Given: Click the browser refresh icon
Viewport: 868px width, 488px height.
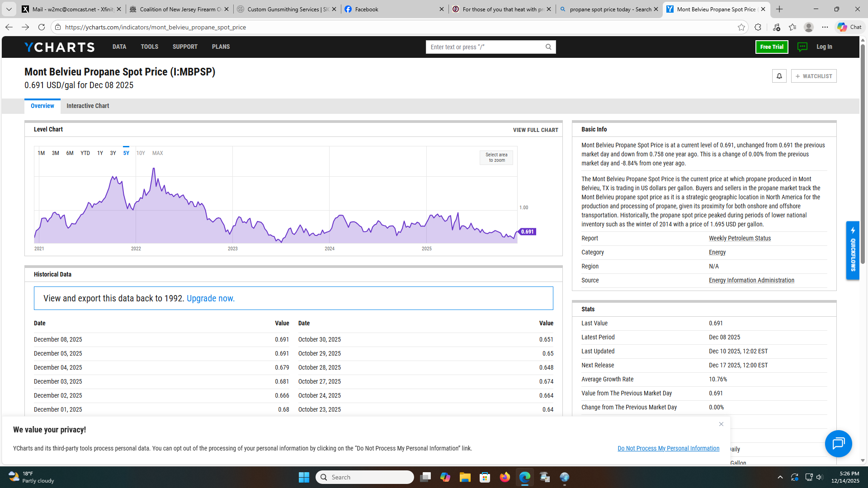Looking at the screenshot, I should tap(42, 27).
